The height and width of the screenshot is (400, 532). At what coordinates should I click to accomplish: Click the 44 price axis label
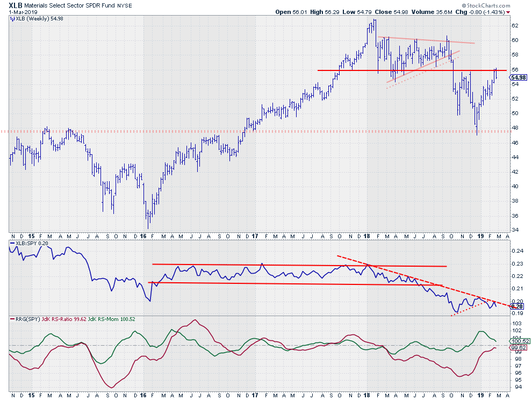click(x=515, y=157)
